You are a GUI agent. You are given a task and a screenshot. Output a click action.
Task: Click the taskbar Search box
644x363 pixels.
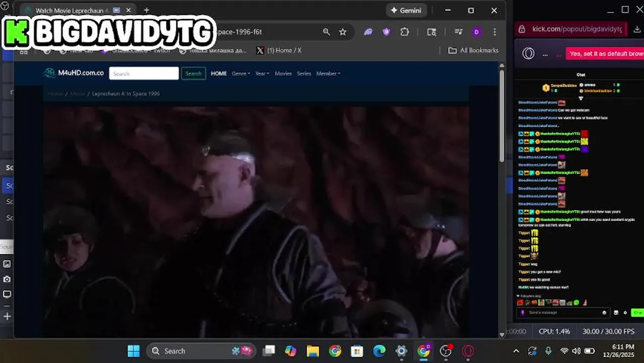tap(201, 351)
